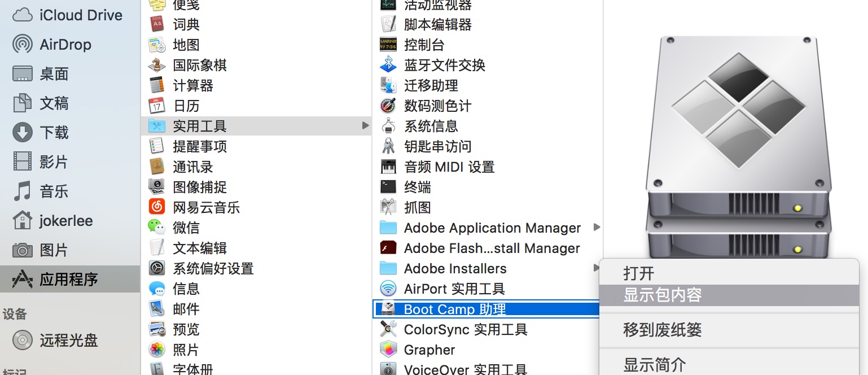Select the 信息 app icon
Image resolution: width=868 pixels, height=375 pixels.
click(156, 289)
